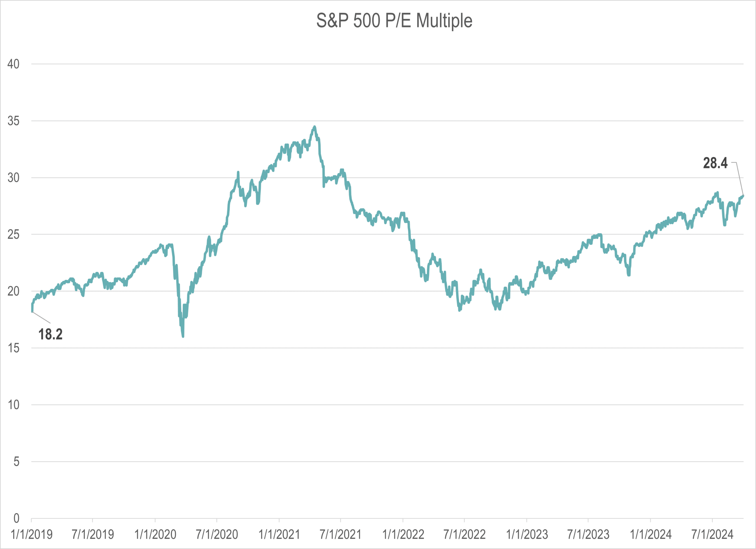Click the 7/1/2024 x-axis date label
The width and height of the screenshot is (756, 549).
tap(712, 535)
